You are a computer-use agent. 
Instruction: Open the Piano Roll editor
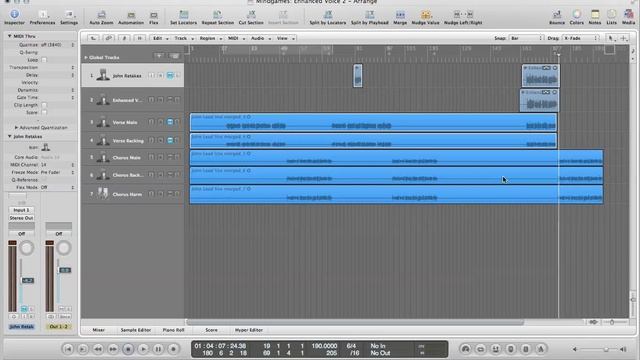(x=173, y=330)
